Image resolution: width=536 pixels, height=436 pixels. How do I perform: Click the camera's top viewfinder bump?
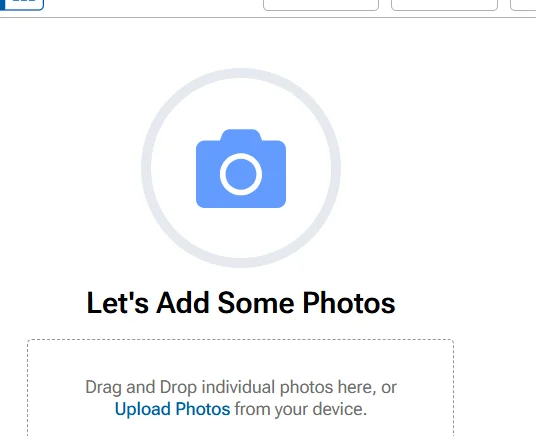pyautogui.click(x=241, y=135)
